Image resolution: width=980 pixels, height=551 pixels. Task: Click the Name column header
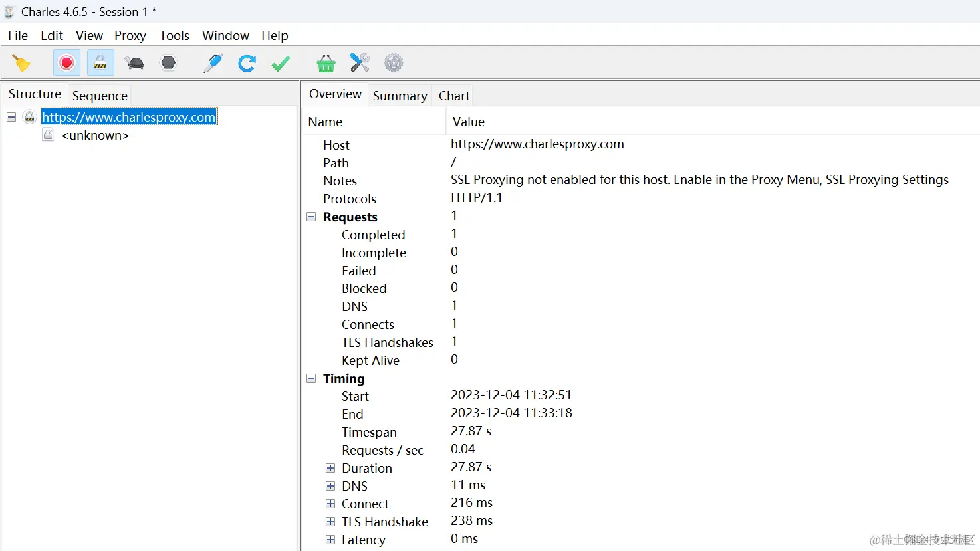click(x=375, y=122)
